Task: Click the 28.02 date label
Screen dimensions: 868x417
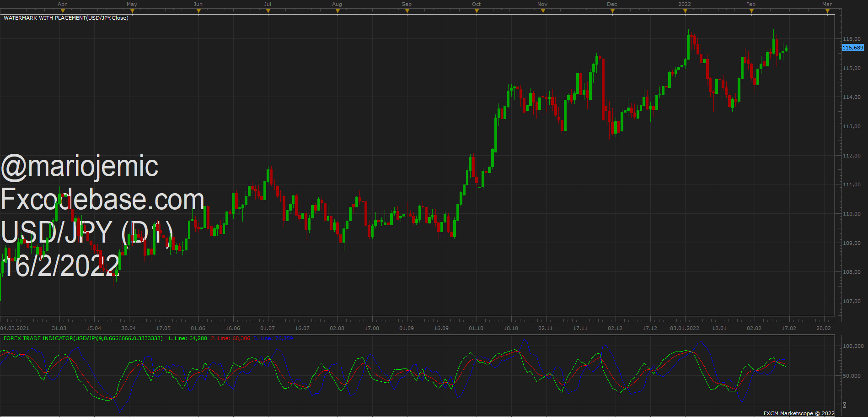Action: pyautogui.click(x=824, y=328)
